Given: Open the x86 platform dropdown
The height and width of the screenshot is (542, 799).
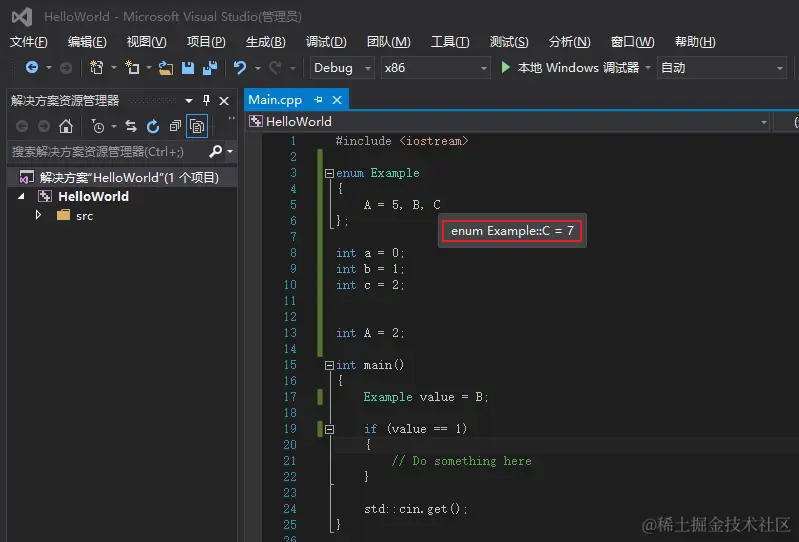Looking at the screenshot, I should [x=436, y=68].
